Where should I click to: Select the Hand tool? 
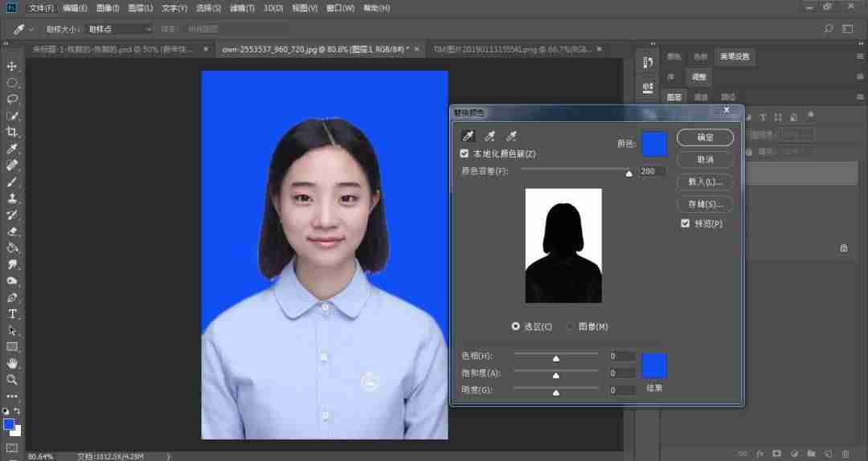click(x=11, y=363)
